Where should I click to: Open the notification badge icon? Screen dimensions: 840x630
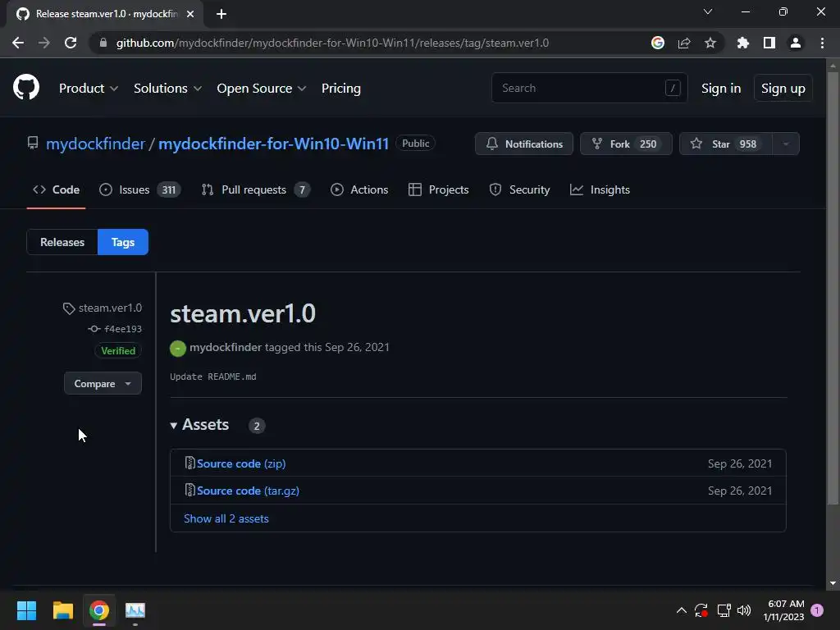tap(817, 610)
